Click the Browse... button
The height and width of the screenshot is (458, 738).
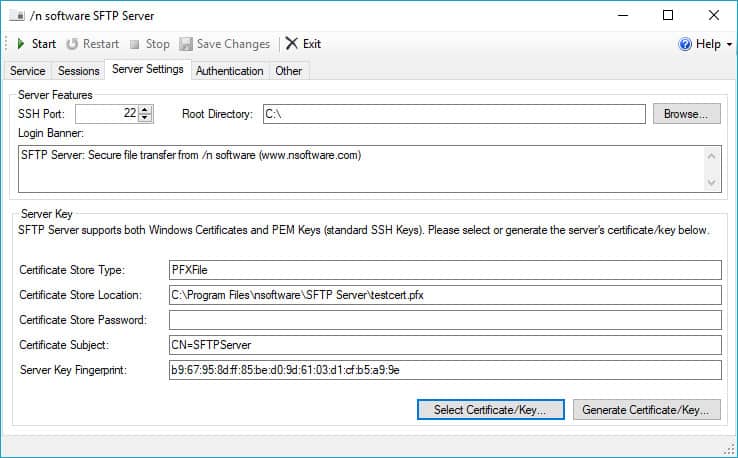(686, 114)
